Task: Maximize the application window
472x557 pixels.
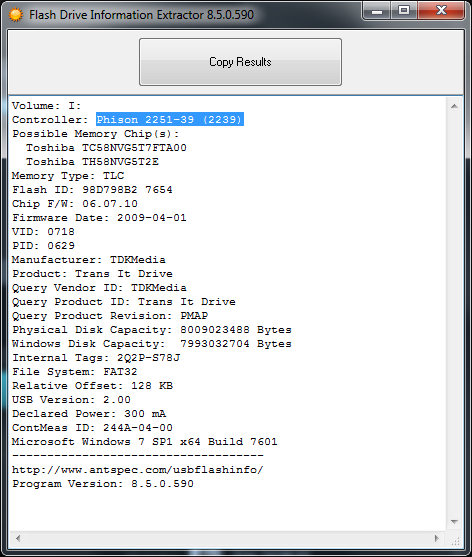Action: (x=404, y=11)
